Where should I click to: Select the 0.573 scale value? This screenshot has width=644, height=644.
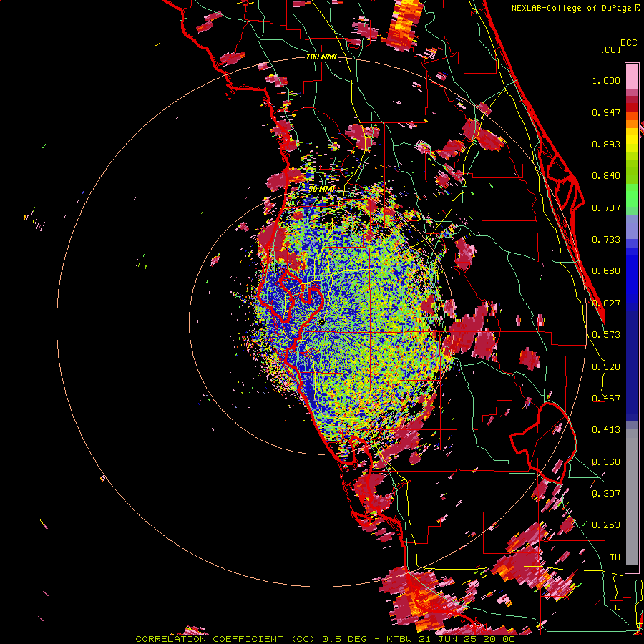(606, 335)
